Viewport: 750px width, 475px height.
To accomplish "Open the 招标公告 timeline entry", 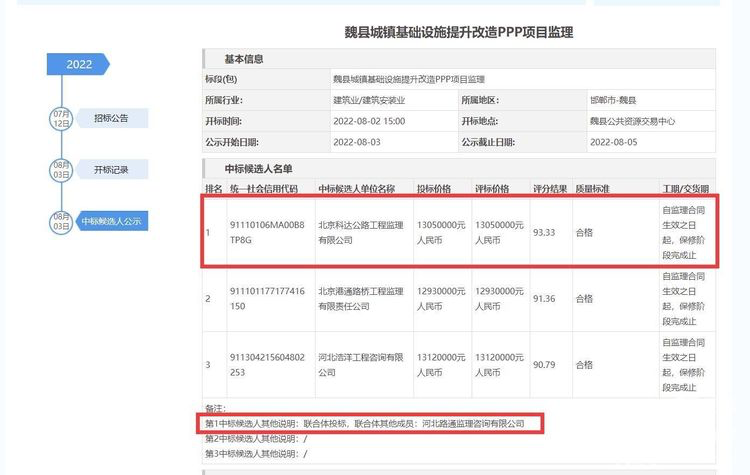I will click(112, 118).
